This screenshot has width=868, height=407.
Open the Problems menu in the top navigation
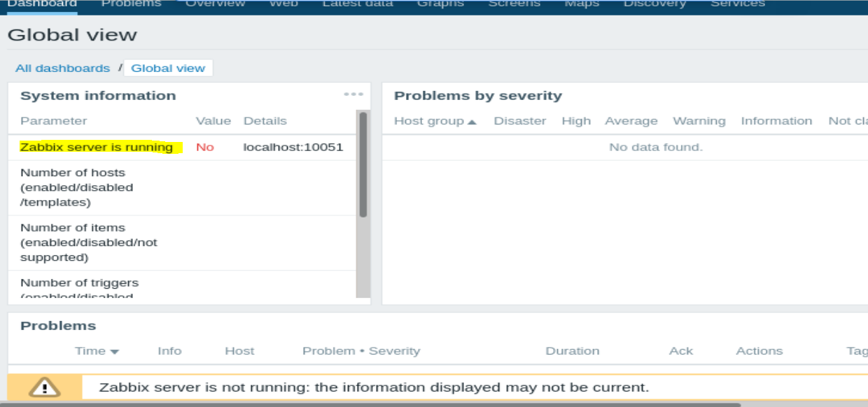tap(131, 4)
